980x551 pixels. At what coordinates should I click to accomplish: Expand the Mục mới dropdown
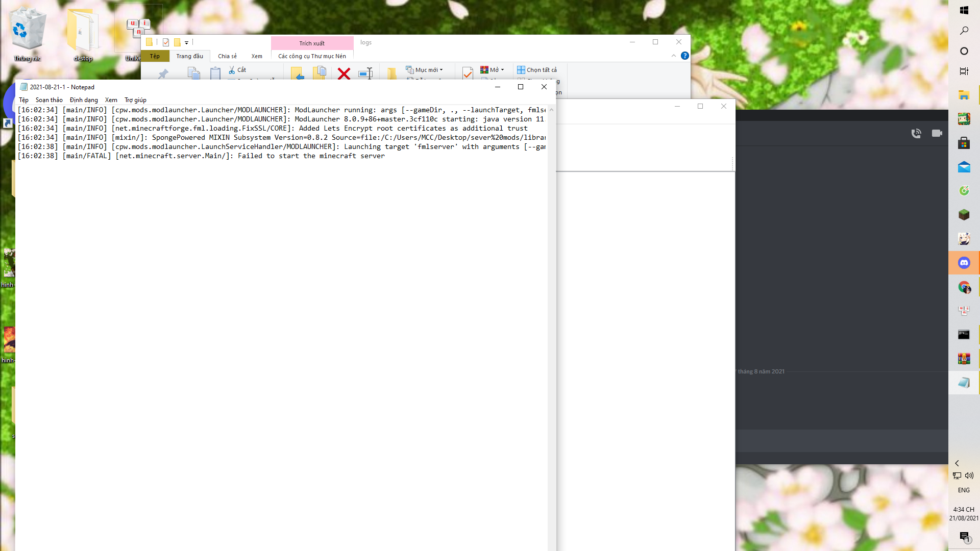point(441,70)
